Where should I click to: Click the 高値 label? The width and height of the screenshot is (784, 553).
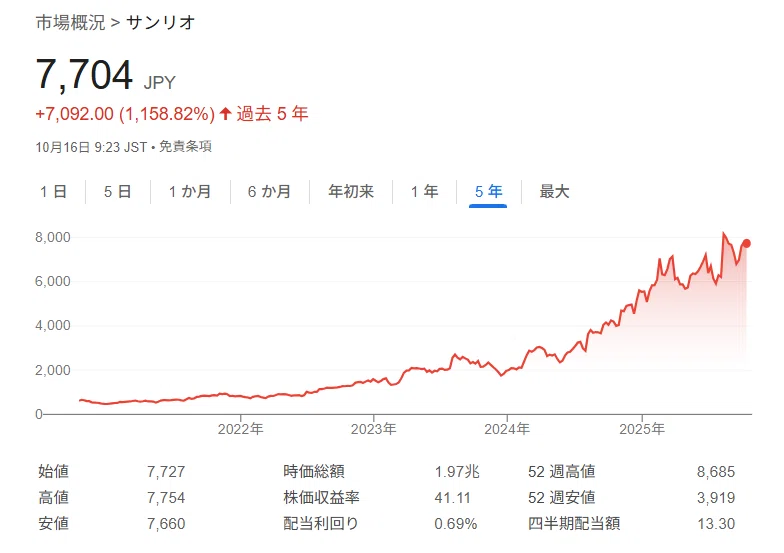tap(54, 498)
